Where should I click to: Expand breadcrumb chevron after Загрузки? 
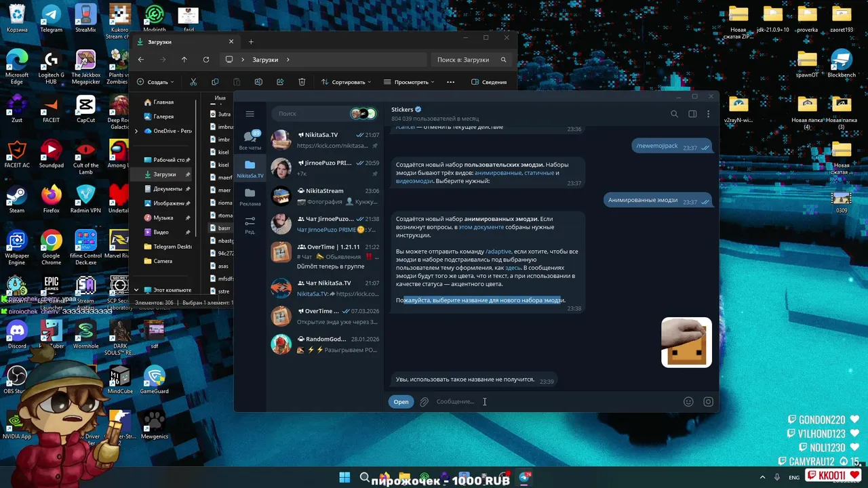288,60
